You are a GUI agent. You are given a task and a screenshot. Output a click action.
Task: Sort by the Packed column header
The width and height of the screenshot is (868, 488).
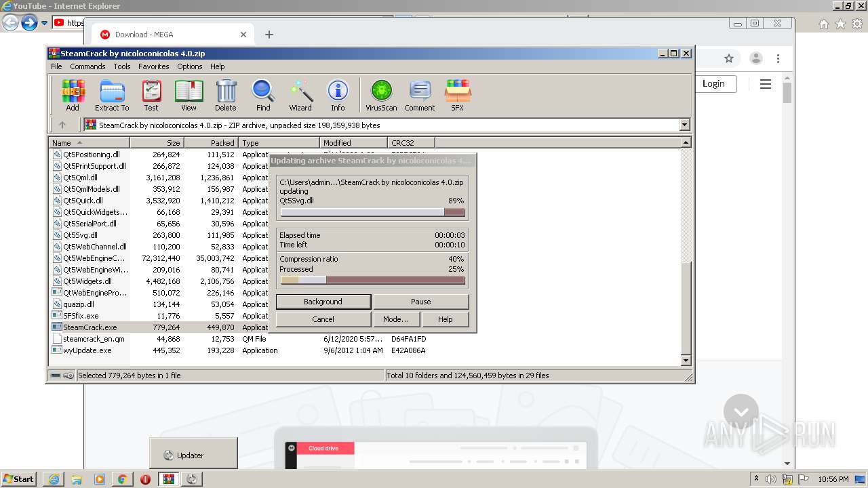click(211, 143)
